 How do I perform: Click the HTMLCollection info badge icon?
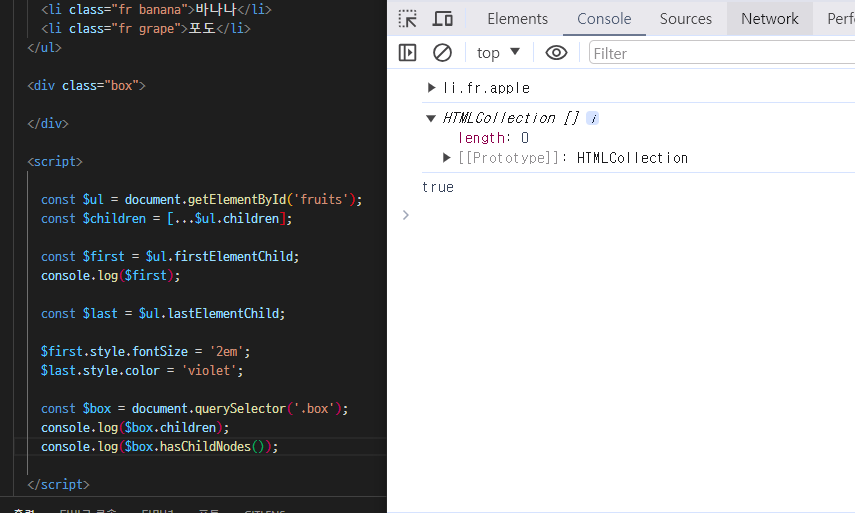pyautogui.click(x=593, y=118)
